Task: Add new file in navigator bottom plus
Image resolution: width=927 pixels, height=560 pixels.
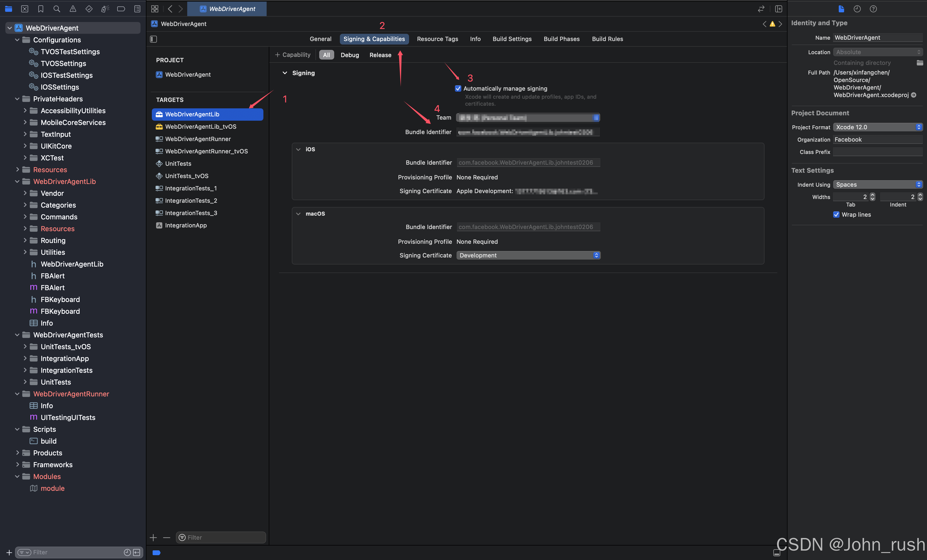Action: 9,552
